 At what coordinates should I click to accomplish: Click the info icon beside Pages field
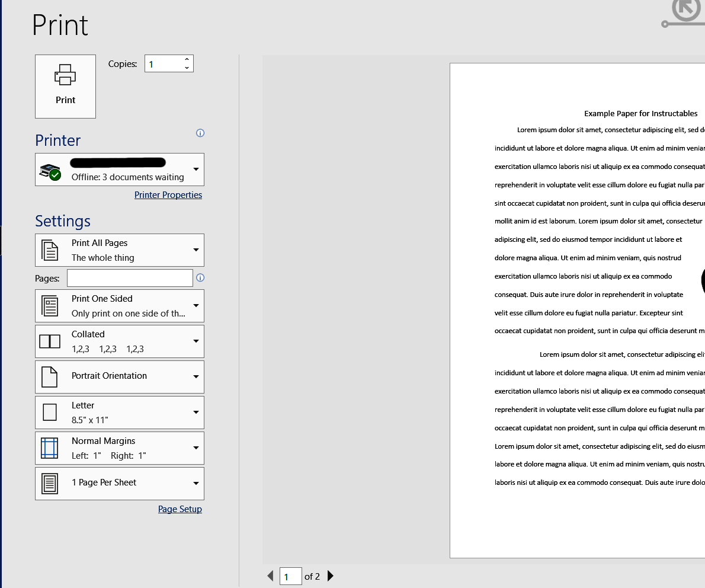coord(200,277)
